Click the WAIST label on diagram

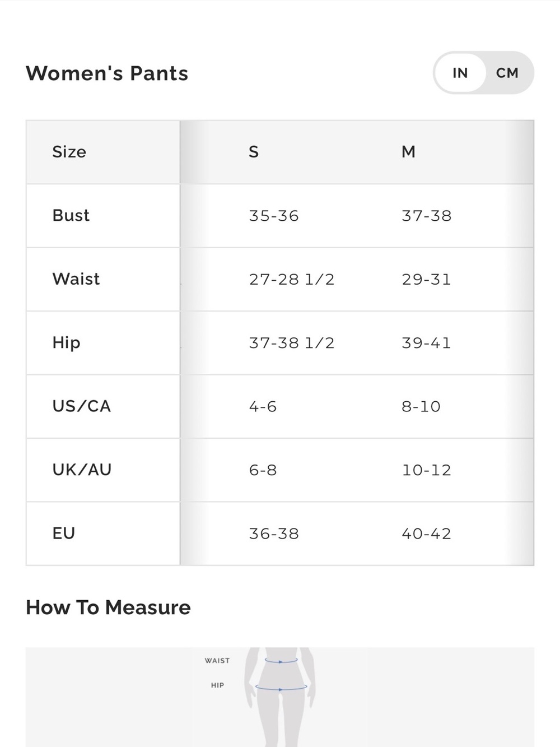click(x=217, y=661)
